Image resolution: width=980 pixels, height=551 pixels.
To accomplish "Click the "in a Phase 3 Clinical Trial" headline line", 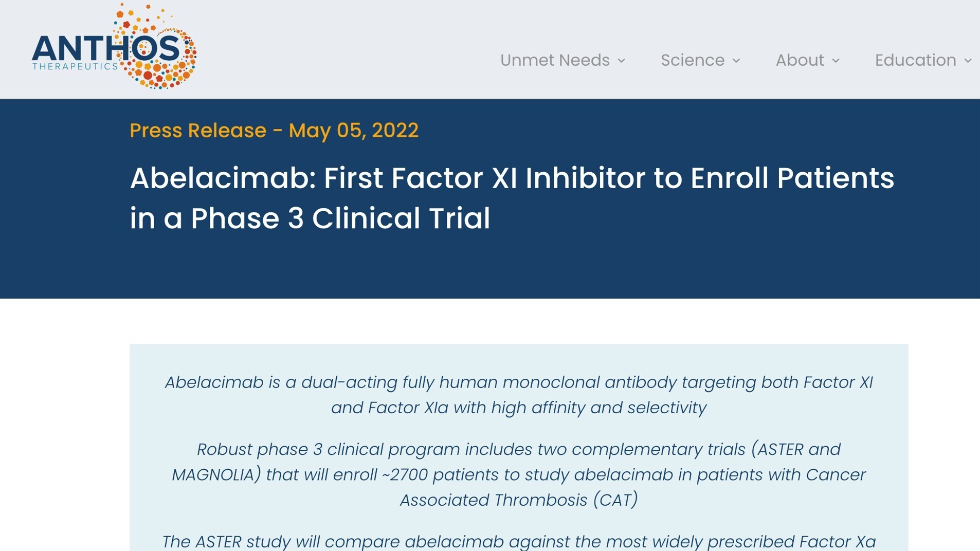I will point(310,218).
